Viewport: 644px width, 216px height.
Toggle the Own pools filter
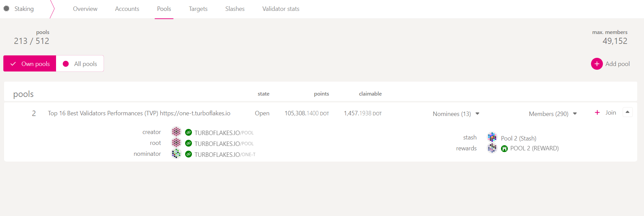pos(30,64)
